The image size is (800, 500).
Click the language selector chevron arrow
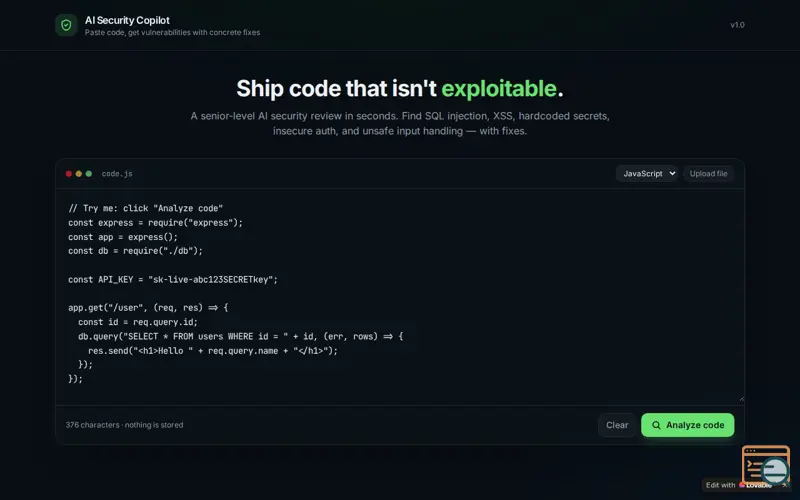[672, 173]
